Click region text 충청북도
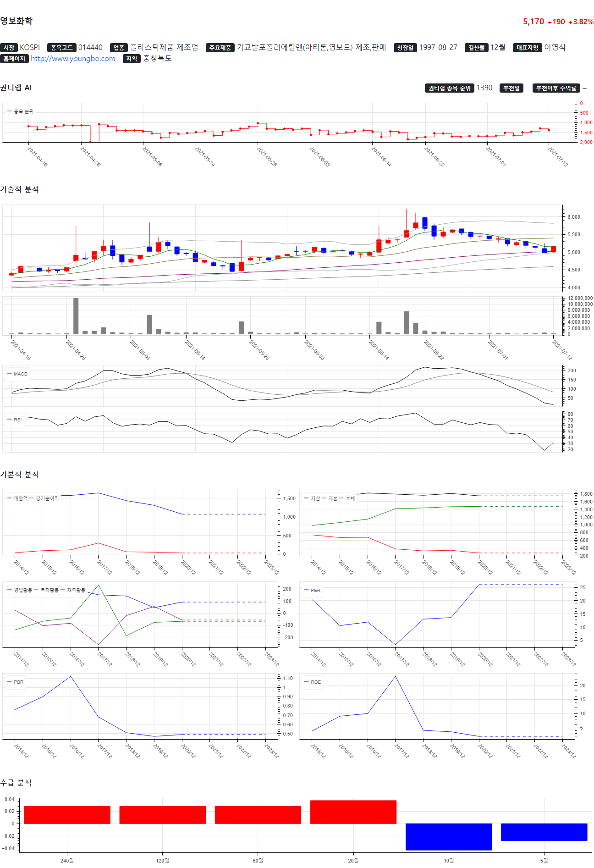594x868 pixels. (157, 59)
